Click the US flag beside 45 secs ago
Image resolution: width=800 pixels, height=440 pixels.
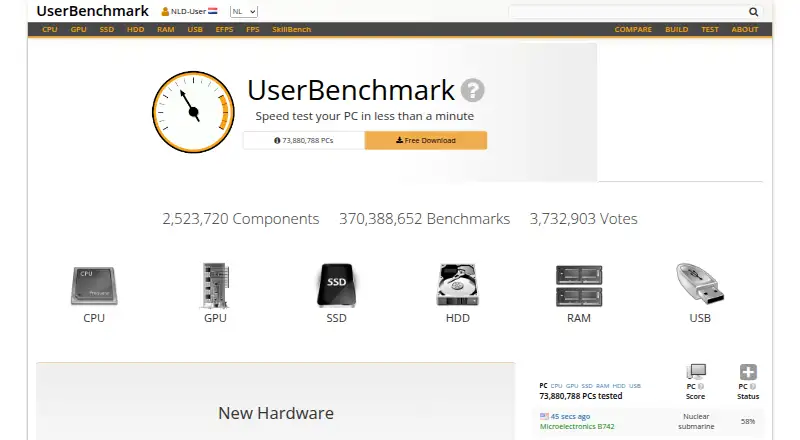click(x=544, y=417)
